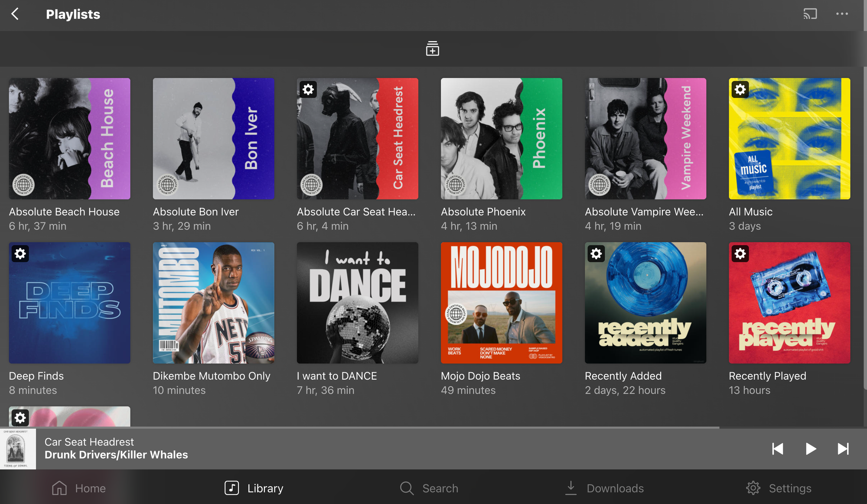867x504 pixels.
Task: Skip to the next track
Action: [x=843, y=449]
